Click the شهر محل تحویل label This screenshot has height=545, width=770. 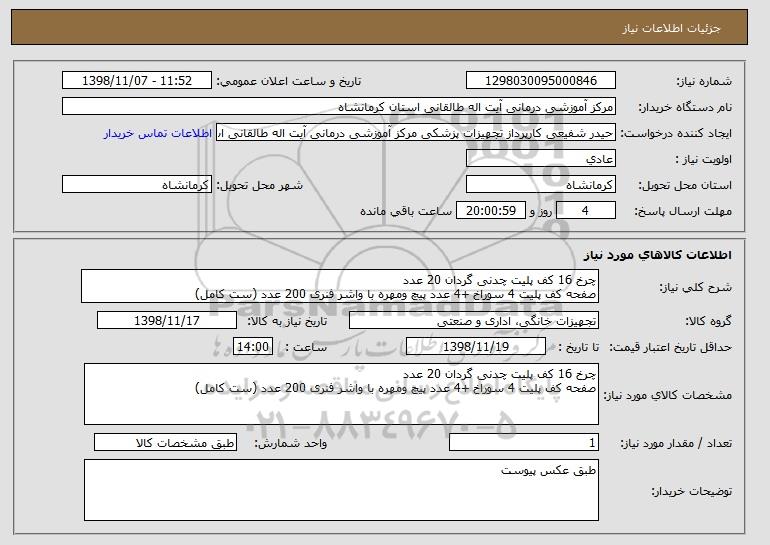pos(260,186)
